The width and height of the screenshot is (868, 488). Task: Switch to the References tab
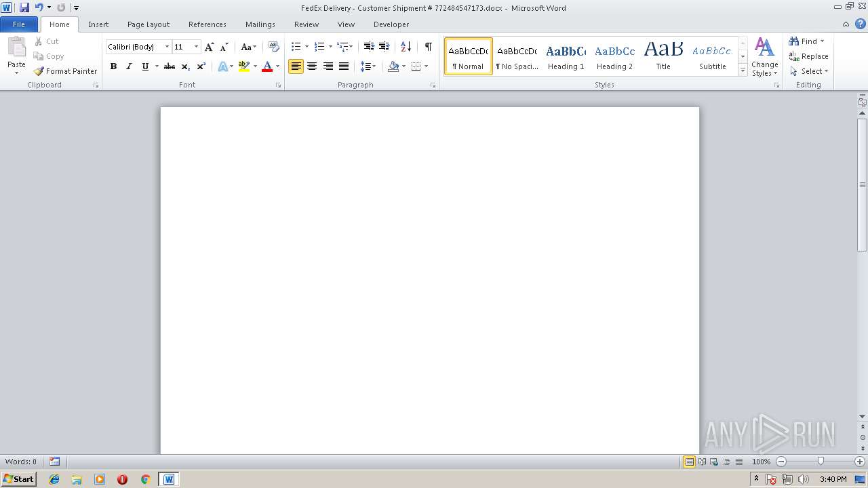coord(208,24)
